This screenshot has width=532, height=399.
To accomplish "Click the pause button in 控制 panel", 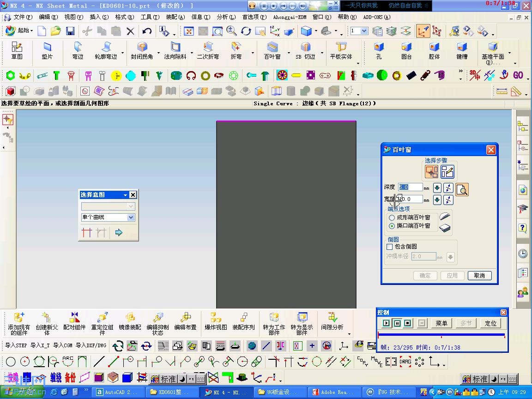I will (x=397, y=323).
